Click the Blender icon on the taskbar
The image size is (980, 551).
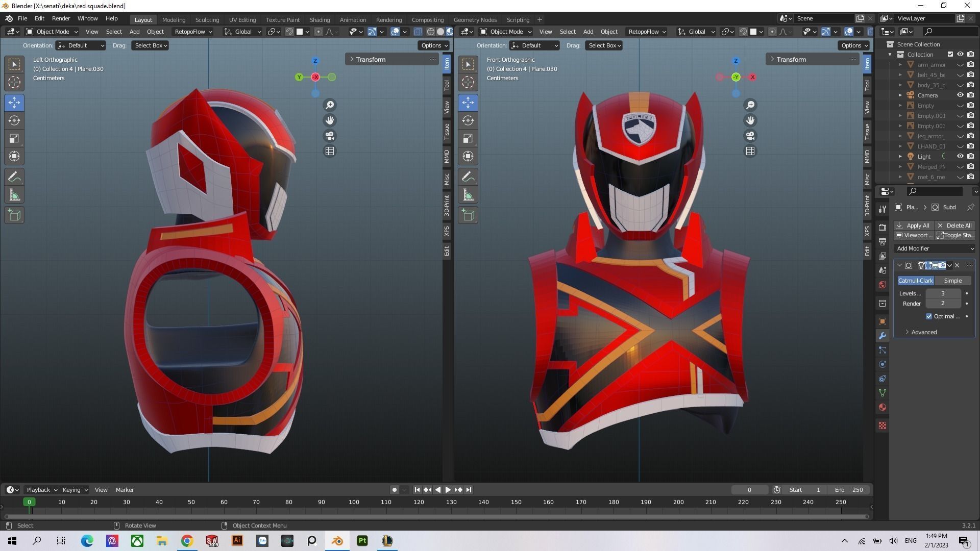pyautogui.click(x=337, y=540)
